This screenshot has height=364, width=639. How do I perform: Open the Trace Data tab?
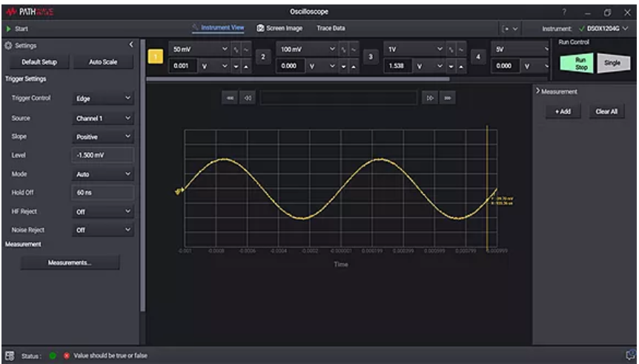click(331, 28)
